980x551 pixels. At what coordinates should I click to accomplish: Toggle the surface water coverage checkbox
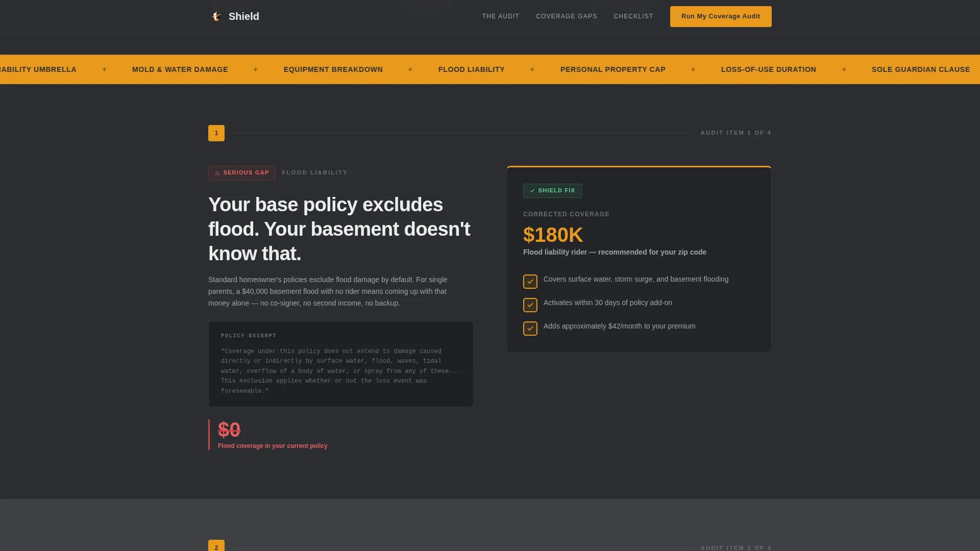point(530,282)
